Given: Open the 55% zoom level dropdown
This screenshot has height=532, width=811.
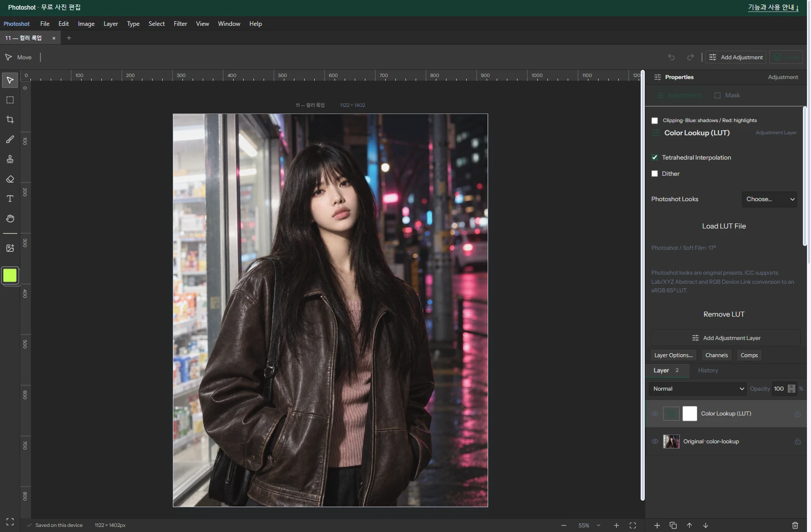Looking at the screenshot, I should click(x=589, y=525).
